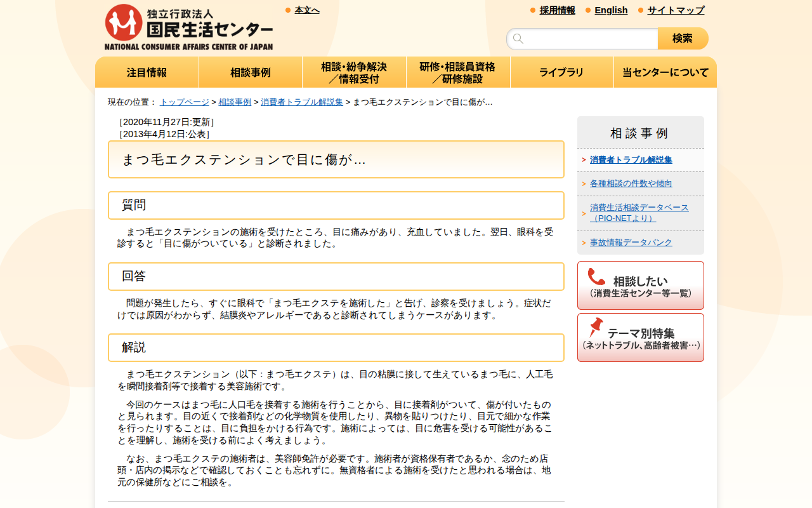The image size is (812, 508).
Task: Open 事故情報データバンク sidebar link
Action: pyautogui.click(x=631, y=243)
